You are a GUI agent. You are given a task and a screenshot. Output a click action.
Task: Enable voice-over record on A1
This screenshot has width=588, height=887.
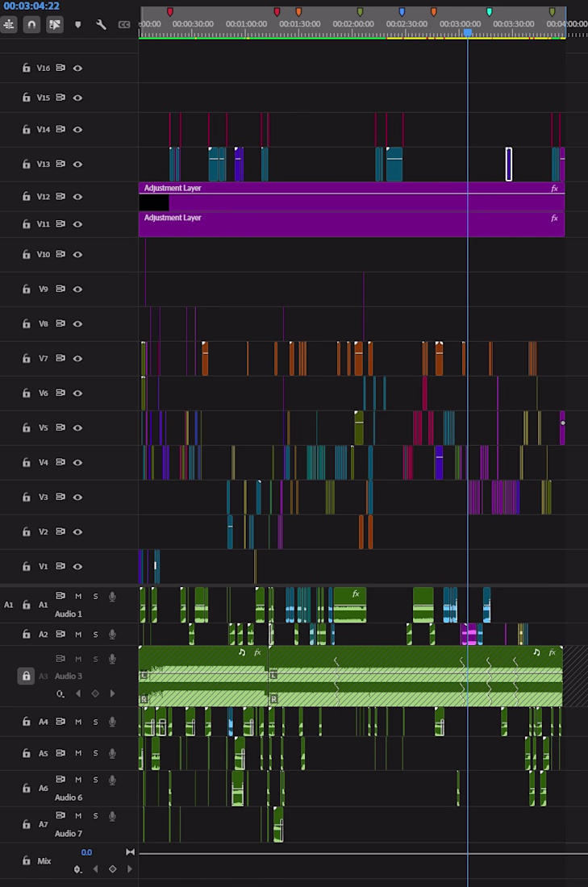(x=112, y=596)
